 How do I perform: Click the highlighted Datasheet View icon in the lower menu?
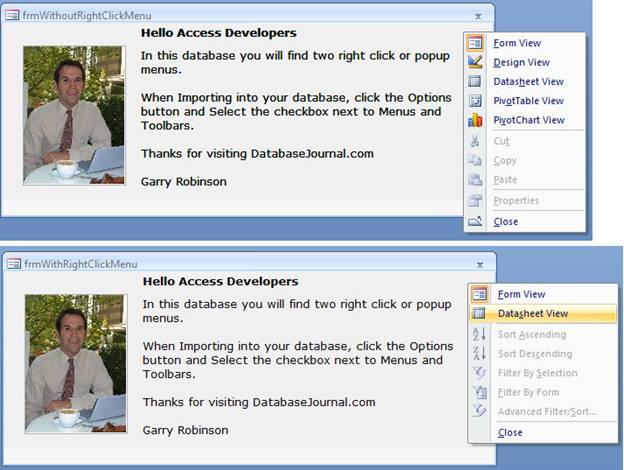[x=480, y=314]
